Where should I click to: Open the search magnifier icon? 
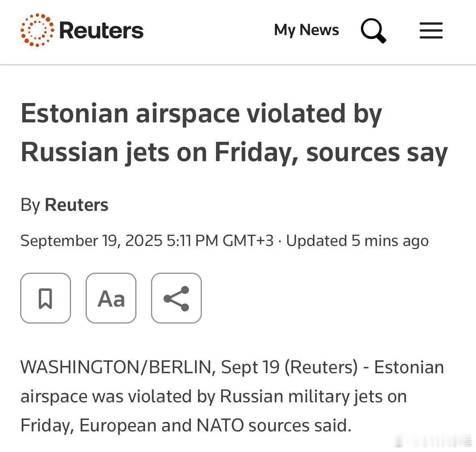pyautogui.click(x=373, y=31)
